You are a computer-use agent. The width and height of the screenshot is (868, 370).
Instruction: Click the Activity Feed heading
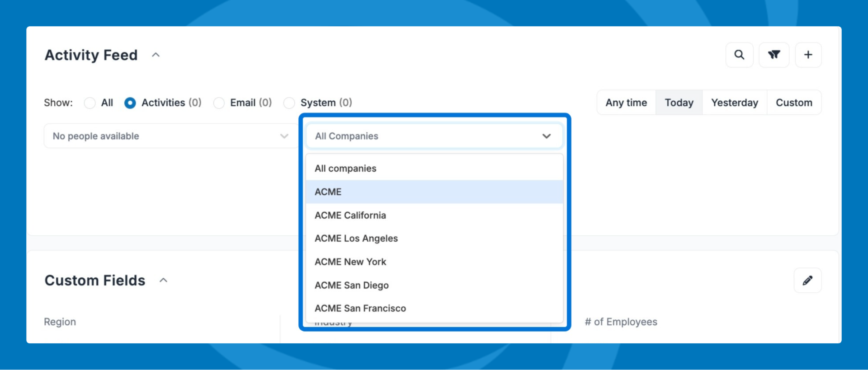91,55
